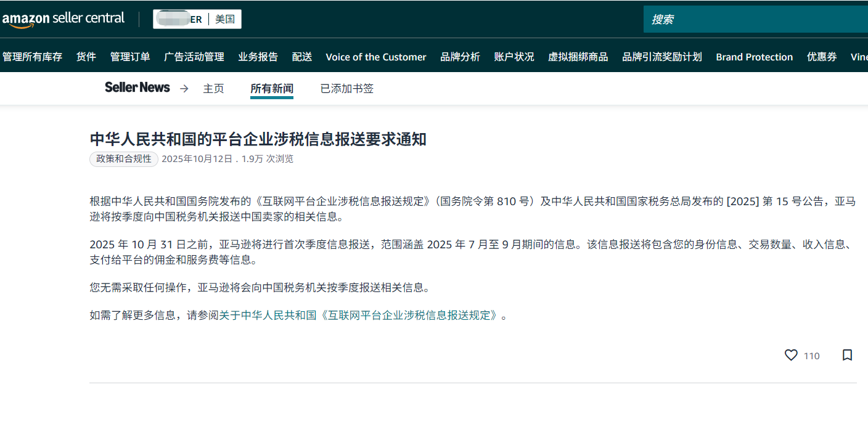The image size is (868, 435).
Task: Open 账户状况 page
Action: point(514,57)
